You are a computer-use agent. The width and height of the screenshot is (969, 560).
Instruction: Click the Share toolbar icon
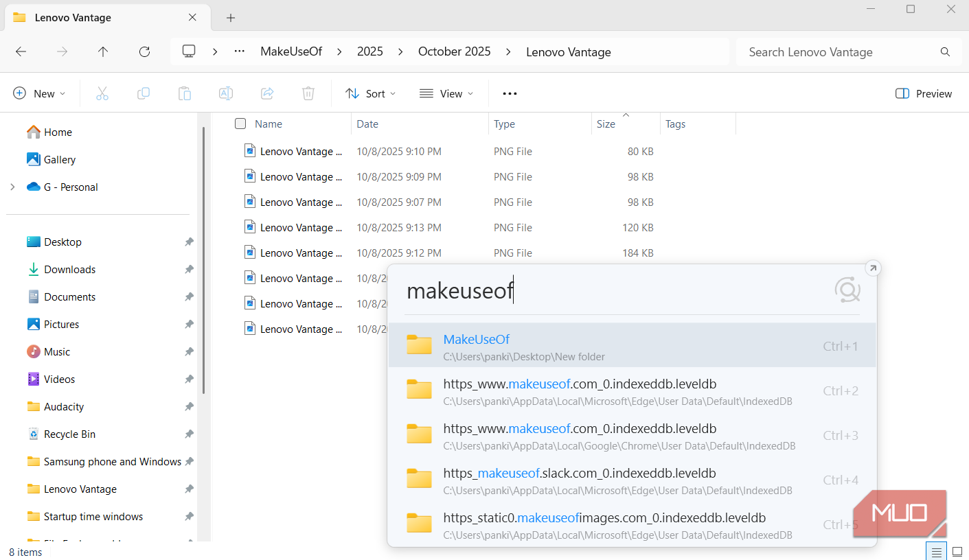(267, 93)
